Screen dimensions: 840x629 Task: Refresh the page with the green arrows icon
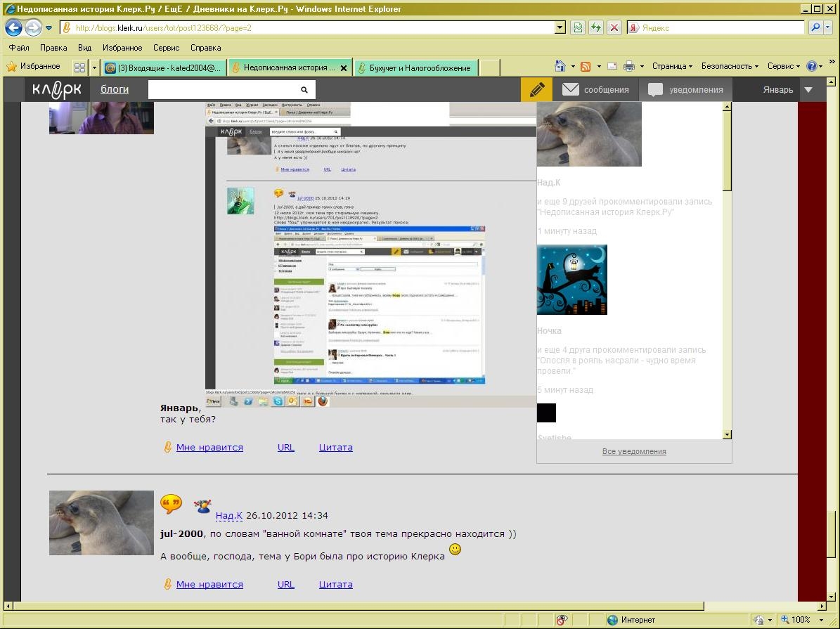point(595,28)
